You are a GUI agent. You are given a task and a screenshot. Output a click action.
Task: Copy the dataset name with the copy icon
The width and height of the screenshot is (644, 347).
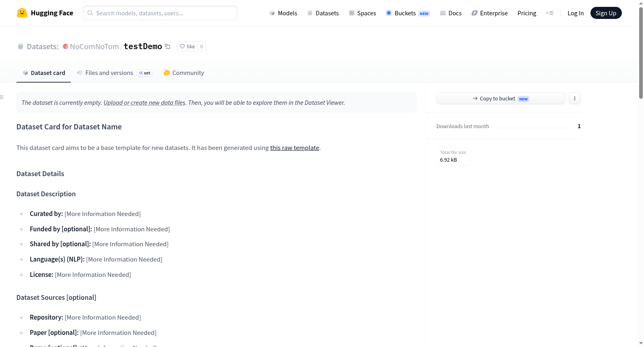167,46
